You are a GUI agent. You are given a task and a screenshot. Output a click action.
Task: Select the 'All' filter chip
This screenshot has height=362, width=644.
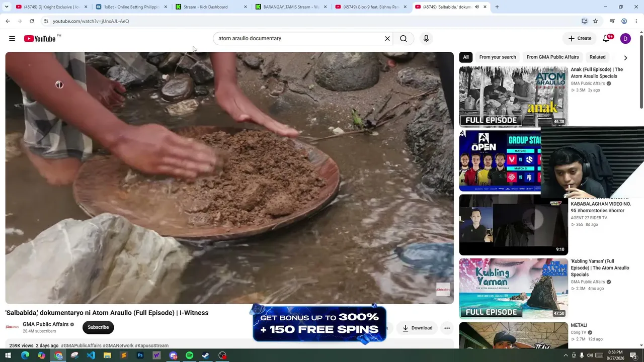[x=466, y=57]
